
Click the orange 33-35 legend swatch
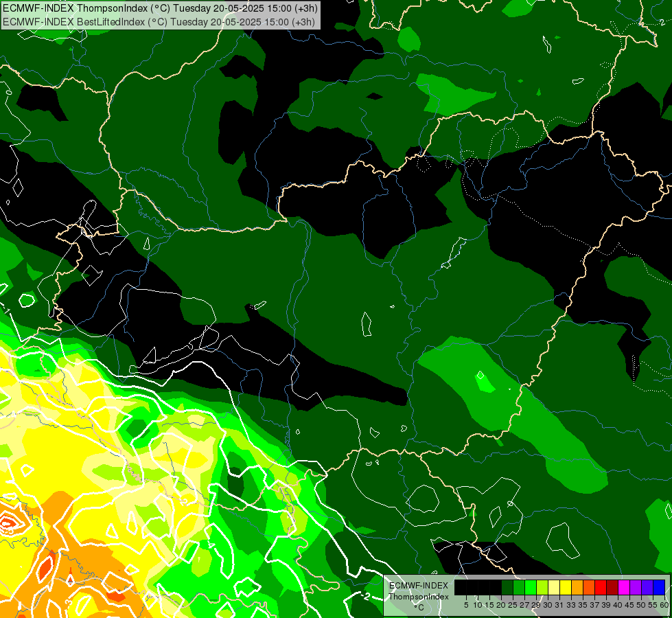[577, 587]
